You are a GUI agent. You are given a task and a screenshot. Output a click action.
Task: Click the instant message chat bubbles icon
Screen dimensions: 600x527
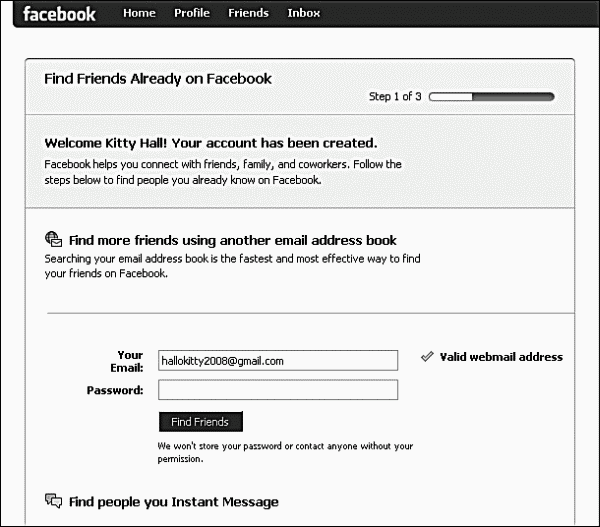pos(54,501)
